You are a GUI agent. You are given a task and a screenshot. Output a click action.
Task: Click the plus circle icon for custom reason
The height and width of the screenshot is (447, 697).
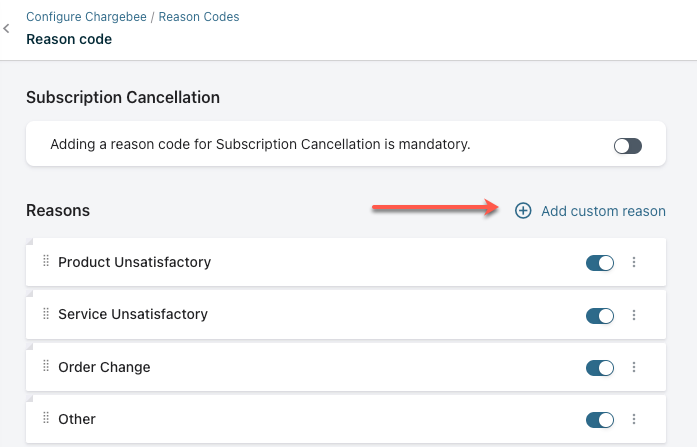(523, 211)
